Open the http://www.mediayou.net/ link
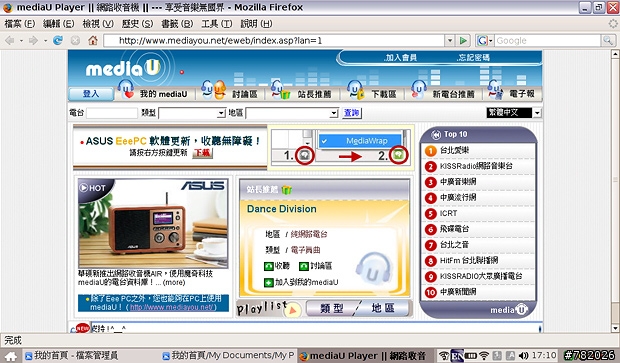This screenshot has width=620, height=363. [x=172, y=307]
